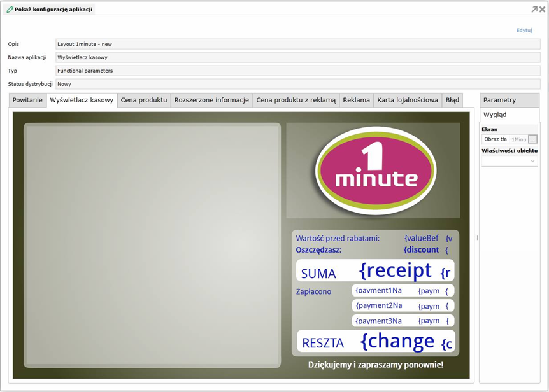
Task: Click the browse button next to Obraz tła
Action: [x=532, y=139]
